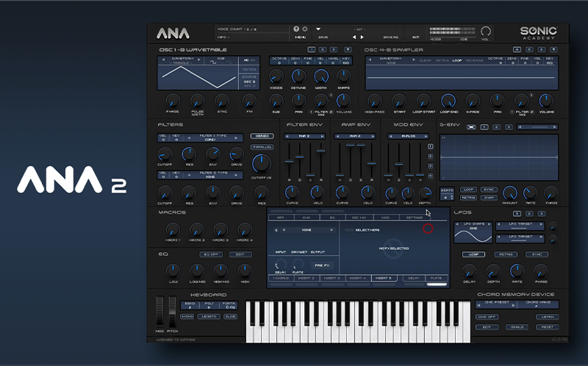
Task: Switch to the OSC MIX tab
Action: coord(359,218)
